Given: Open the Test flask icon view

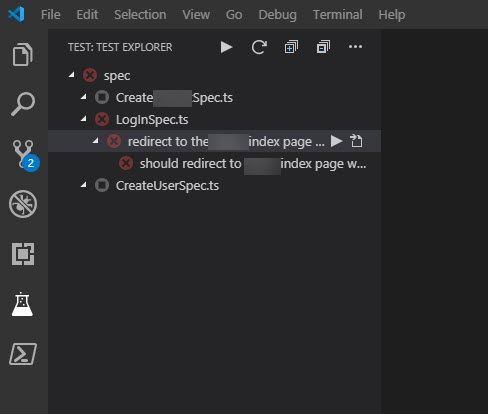Looking at the screenshot, I should click(x=22, y=304).
